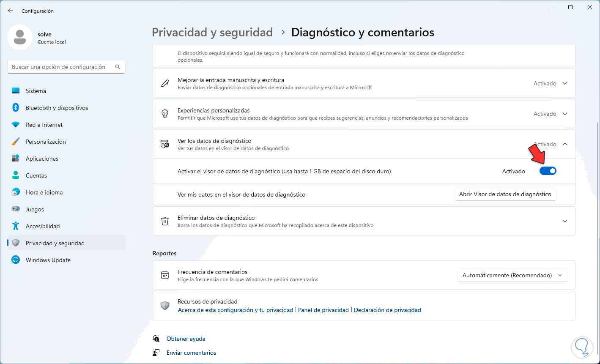This screenshot has width=600, height=364.
Task: Open Frecuencia de comentarios dropdown
Action: pyautogui.click(x=512, y=275)
